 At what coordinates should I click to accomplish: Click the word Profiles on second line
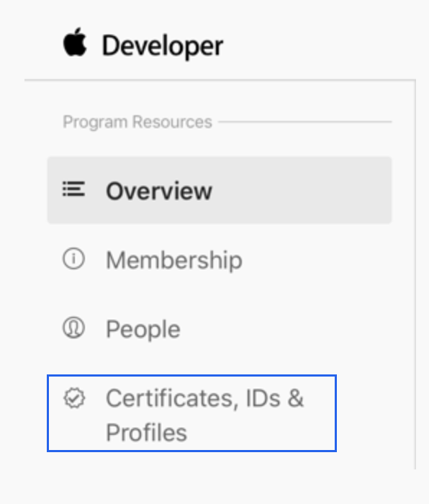(x=147, y=433)
